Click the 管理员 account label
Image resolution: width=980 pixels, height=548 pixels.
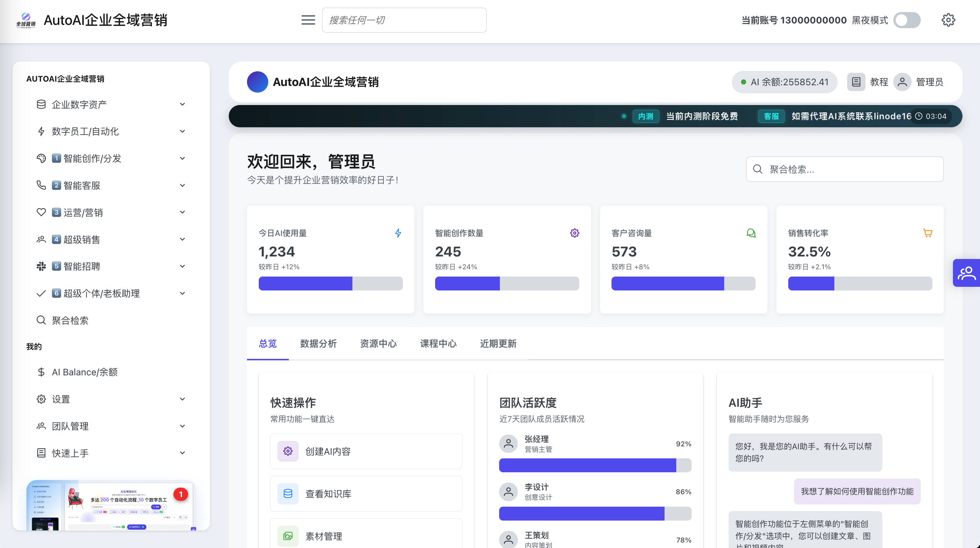tap(929, 82)
